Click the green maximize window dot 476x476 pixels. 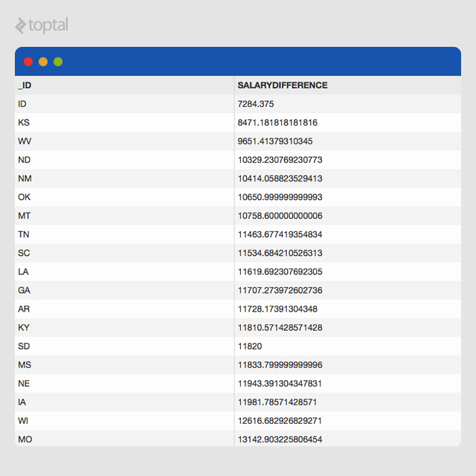pos(58,62)
